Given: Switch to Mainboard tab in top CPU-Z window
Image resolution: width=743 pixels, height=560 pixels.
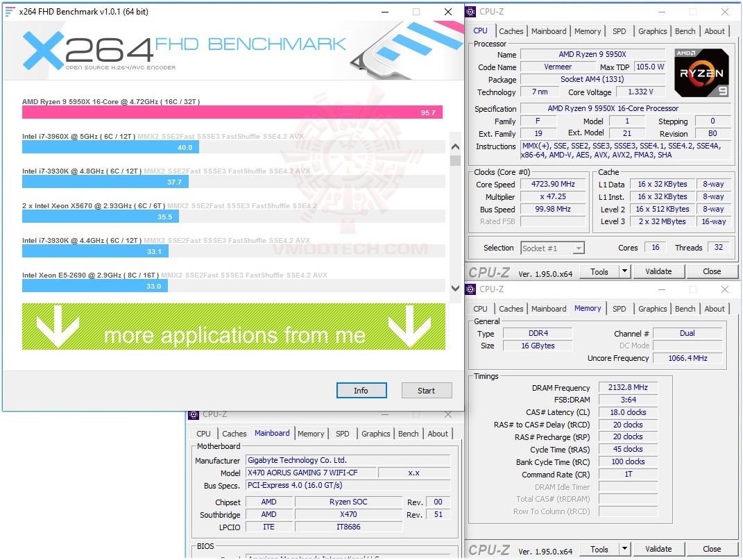Looking at the screenshot, I should [x=549, y=31].
